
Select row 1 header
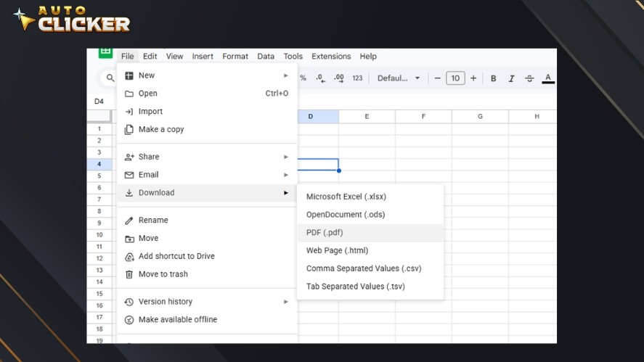(99, 129)
